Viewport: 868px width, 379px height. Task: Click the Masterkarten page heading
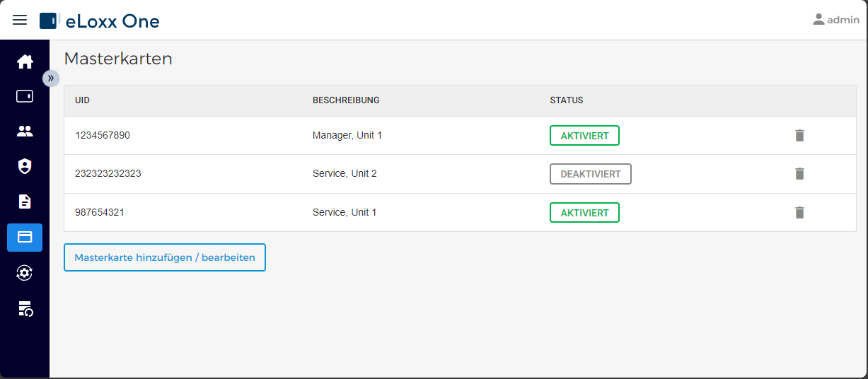[x=118, y=59]
